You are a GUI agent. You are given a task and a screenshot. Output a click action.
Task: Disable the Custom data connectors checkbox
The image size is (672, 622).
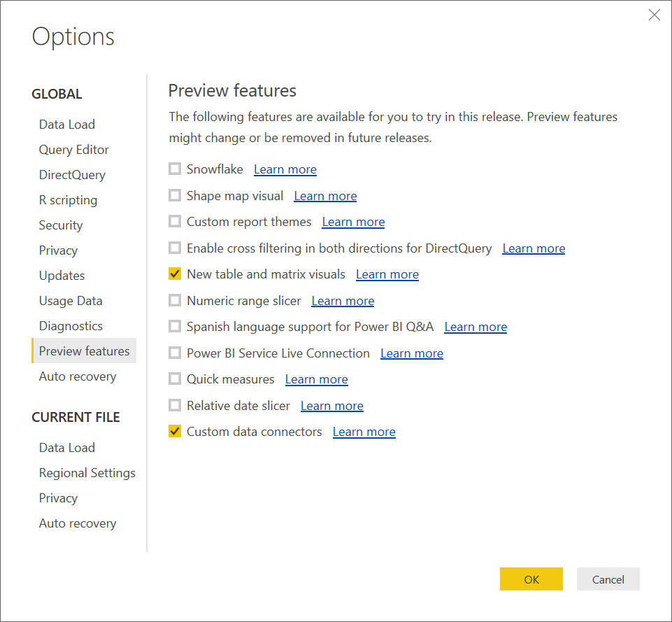click(x=175, y=432)
